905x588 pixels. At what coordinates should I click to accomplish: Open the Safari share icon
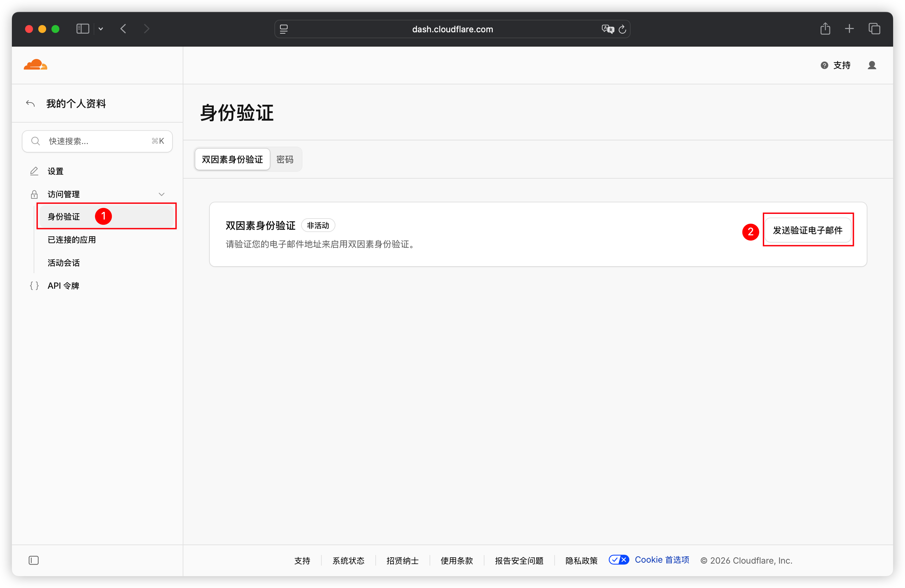(825, 28)
